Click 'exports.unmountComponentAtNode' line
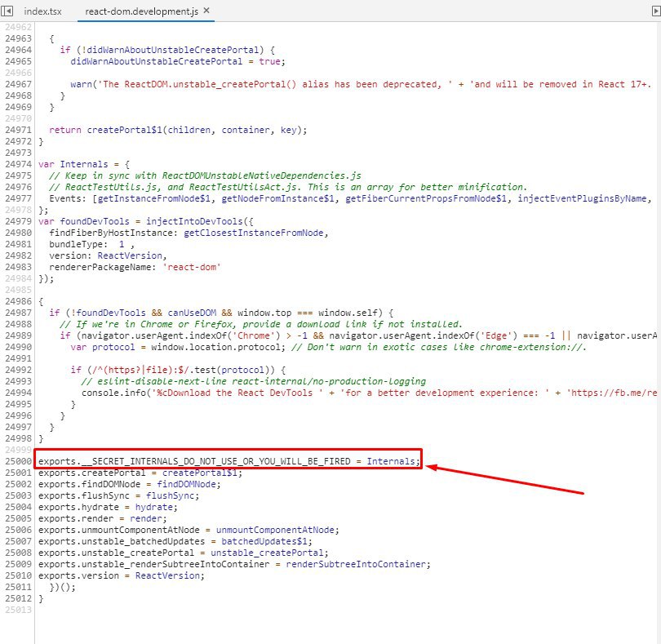Image resolution: width=661 pixels, height=644 pixels. coord(189,530)
